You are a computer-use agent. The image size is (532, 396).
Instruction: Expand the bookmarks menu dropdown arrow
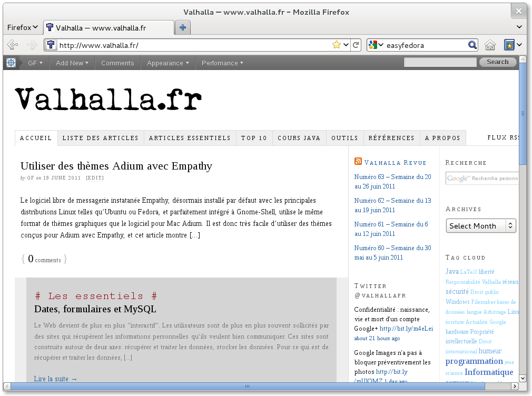point(519,45)
